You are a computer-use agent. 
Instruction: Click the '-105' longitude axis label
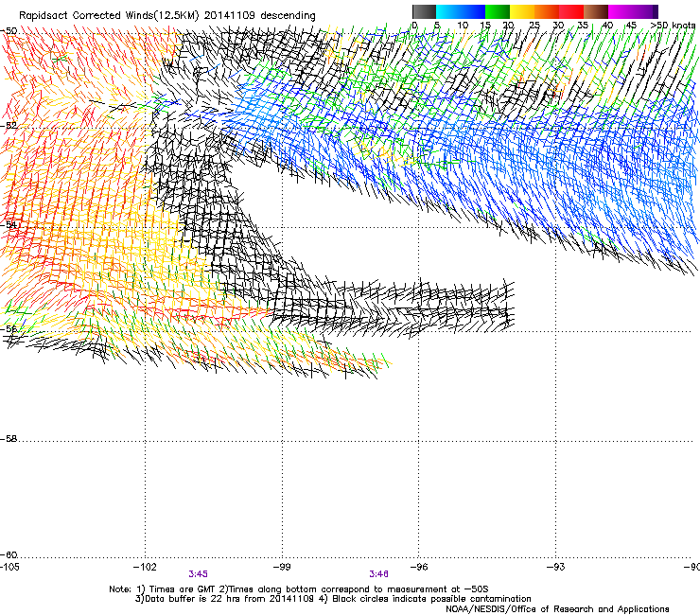pos(9,567)
